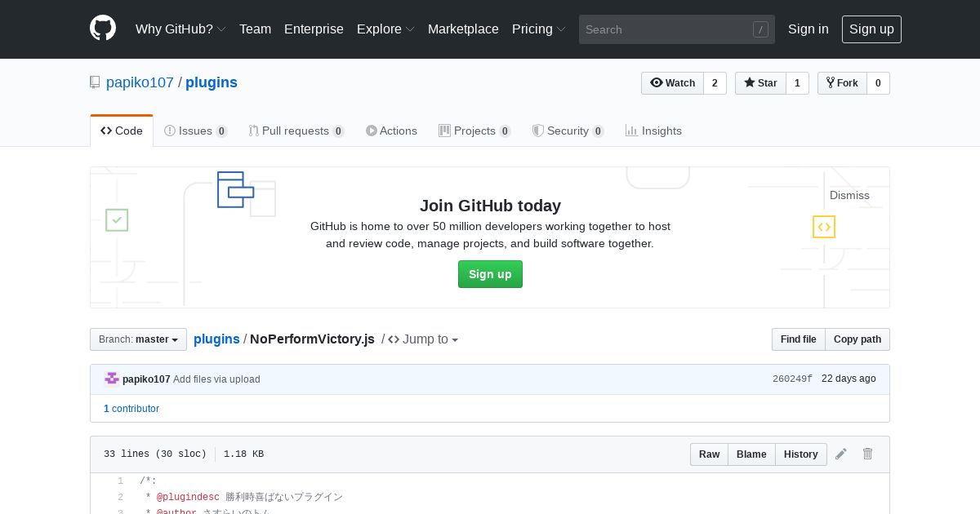Switch to the Issues tab
The width and height of the screenshot is (980, 514).
pos(196,131)
